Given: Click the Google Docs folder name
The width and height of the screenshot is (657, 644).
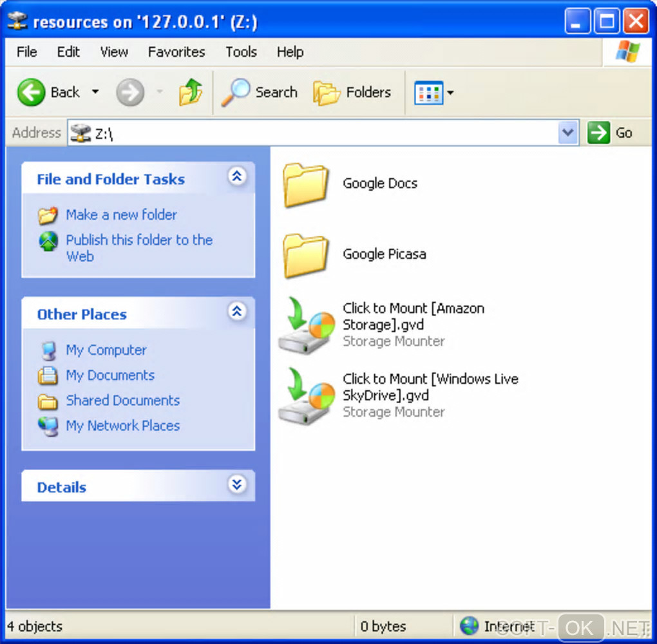Looking at the screenshot, I should pos(380,184).
